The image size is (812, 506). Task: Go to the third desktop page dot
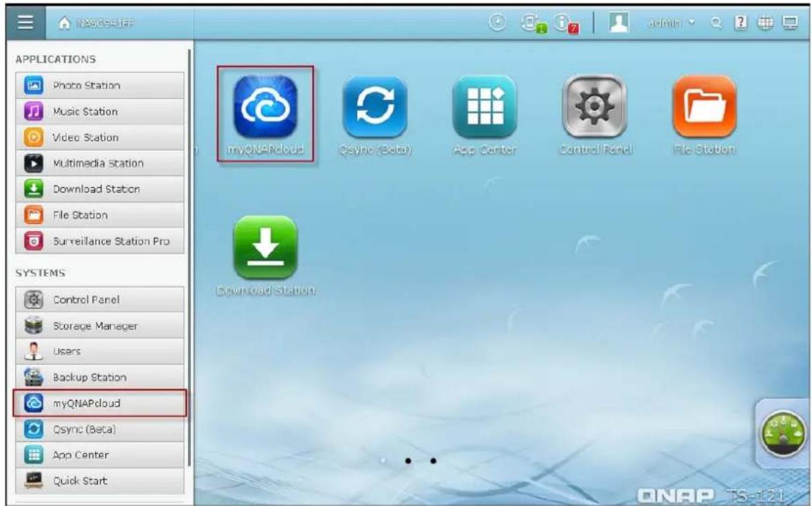433,461
